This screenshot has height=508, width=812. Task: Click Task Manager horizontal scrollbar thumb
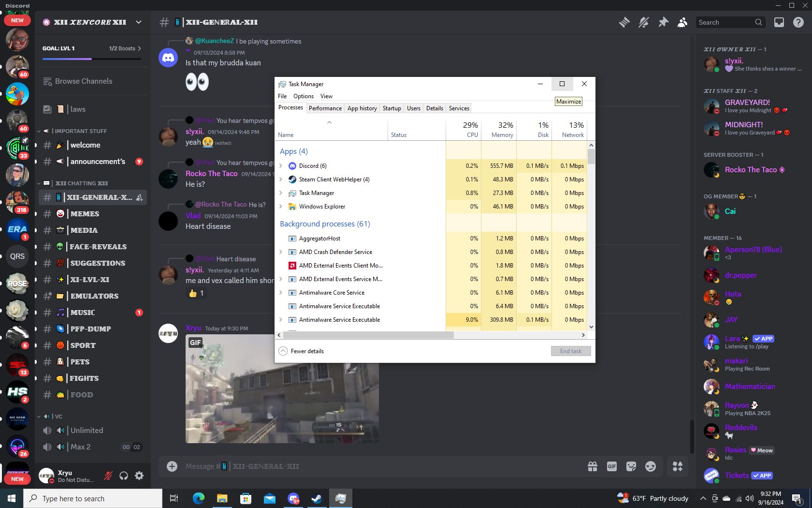(x=368, y=335)
